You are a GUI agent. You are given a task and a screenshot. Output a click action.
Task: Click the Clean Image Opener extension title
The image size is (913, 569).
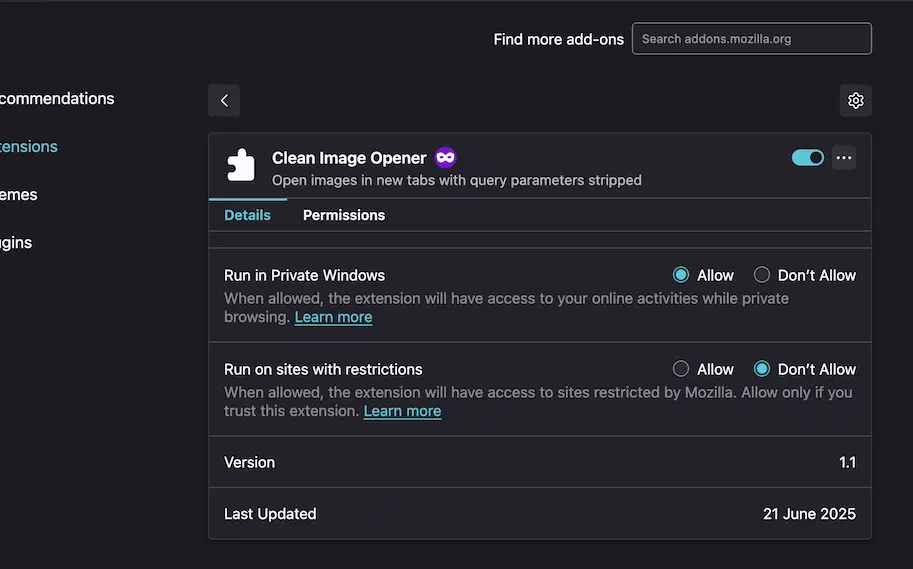tap(349, 158)
